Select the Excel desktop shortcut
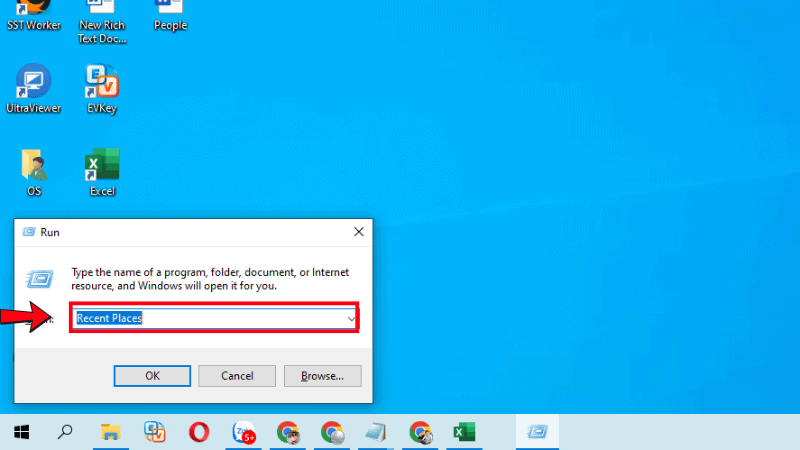 coord(102,171)
